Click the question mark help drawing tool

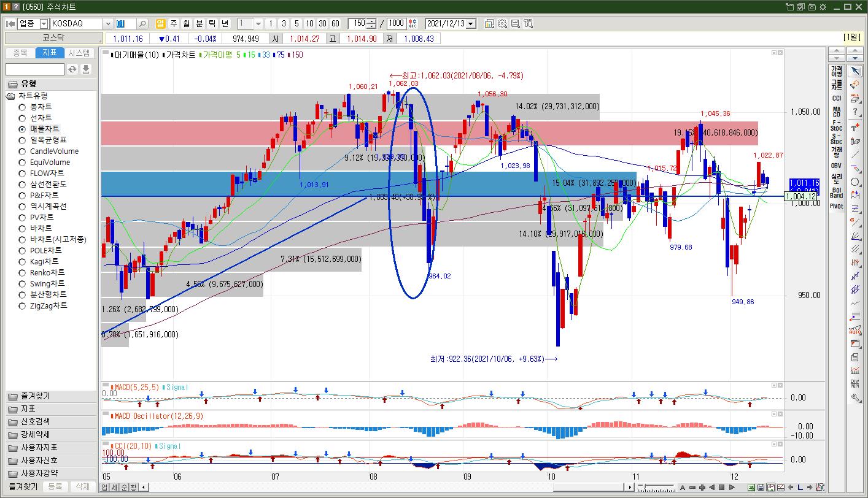(854, 112)
